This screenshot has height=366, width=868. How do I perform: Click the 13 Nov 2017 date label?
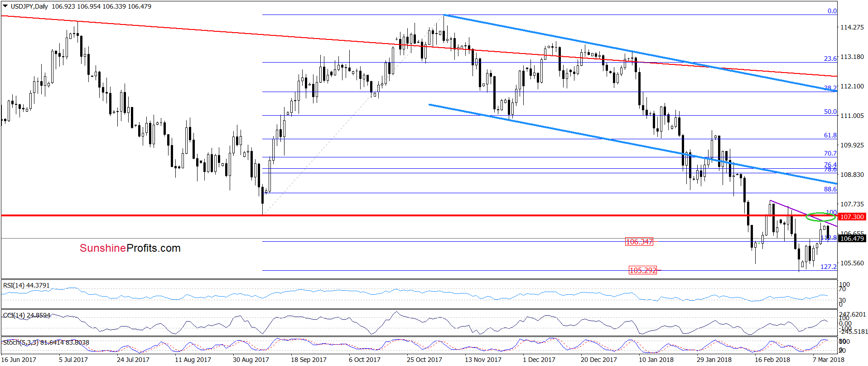[x=483, y=360]
